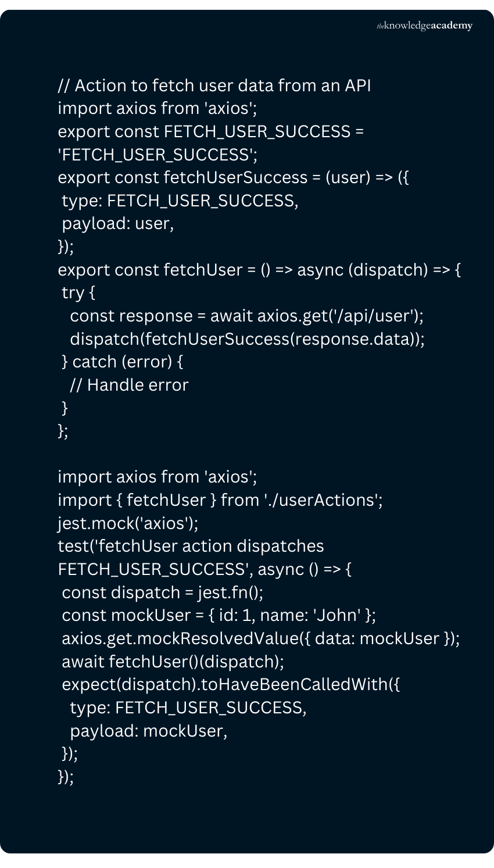Click the "try {" line
Image resolution: width=494 pixels, height=868 pixels.
[78, 292]
